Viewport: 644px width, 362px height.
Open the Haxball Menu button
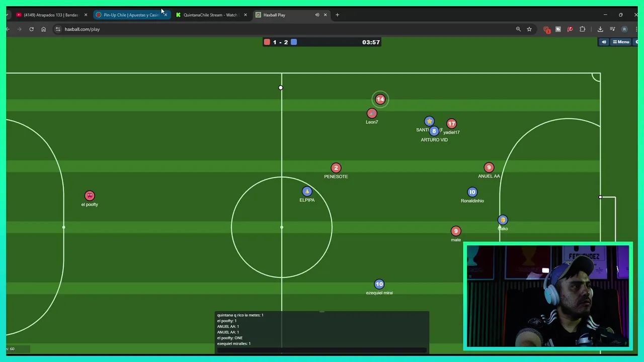(621, 42)
